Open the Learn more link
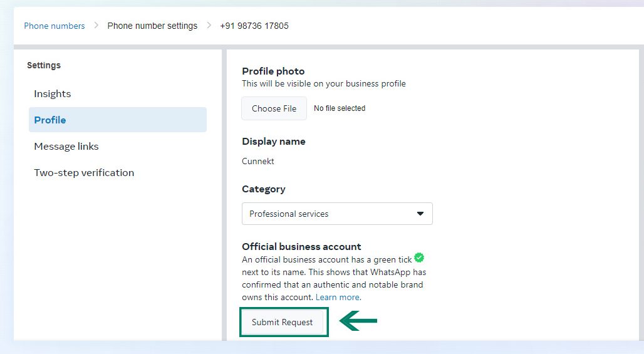 coord(338,297)
